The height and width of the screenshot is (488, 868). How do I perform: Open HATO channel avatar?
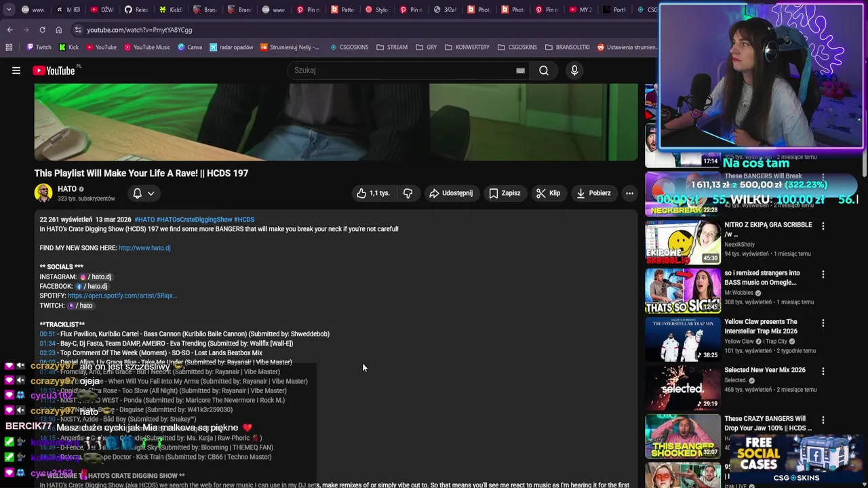(43, 193)
